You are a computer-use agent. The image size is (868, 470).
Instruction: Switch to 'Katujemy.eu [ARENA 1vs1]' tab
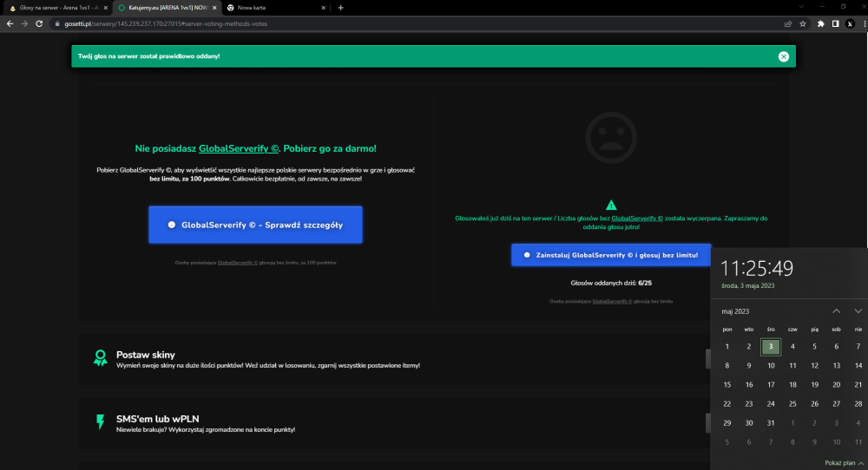168,8
